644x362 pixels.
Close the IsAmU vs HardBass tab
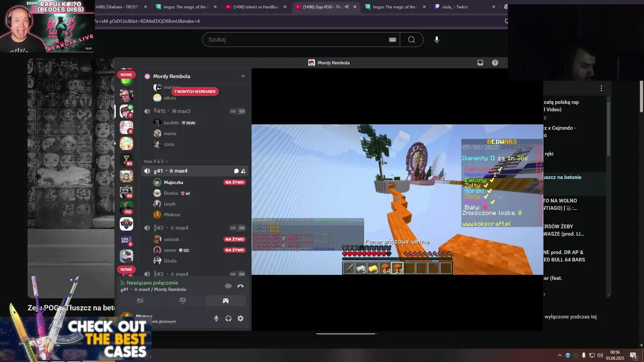click(285, 7)
